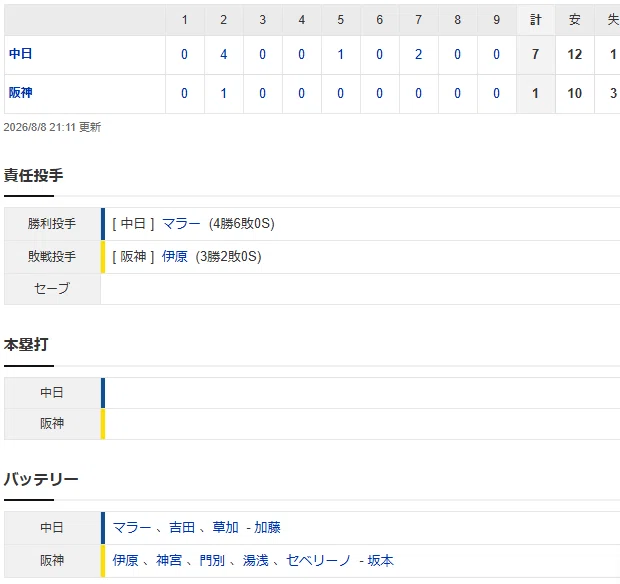The image size is (620, 584).
Task: Open 中日 seventh-inning score of 2
Action: [418, 54]
